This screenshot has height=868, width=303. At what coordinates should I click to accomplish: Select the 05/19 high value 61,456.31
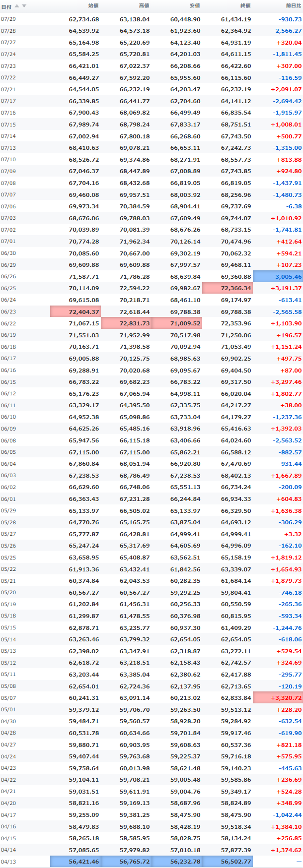point(135,604)
